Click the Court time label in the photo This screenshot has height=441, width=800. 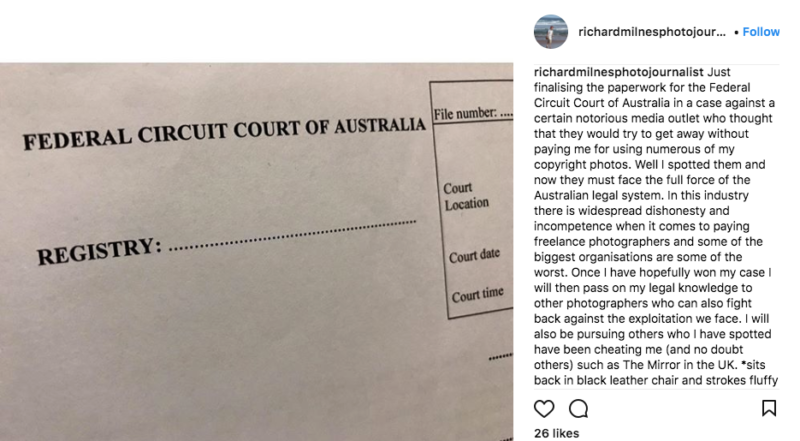475,296
